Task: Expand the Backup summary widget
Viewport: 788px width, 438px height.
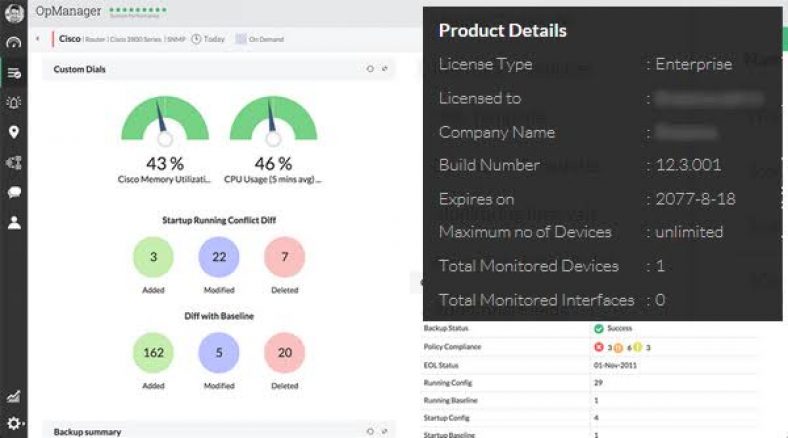Action: coord(385,431)
